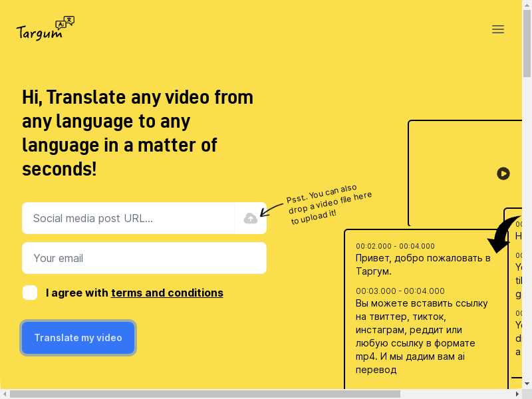This screenshot has width=532, height=399.
Task: Click the 'Psst. You can also drop' hint text
Action: click(329, 204)
